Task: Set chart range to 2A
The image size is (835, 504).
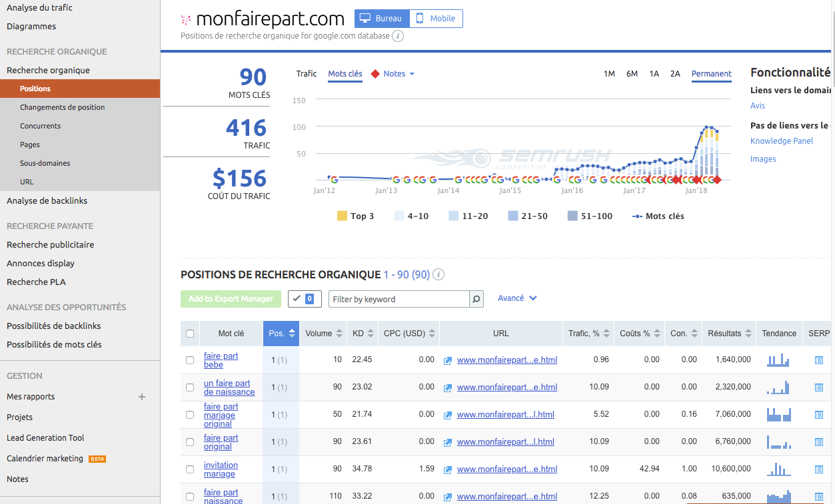Action: click(x=675, y=74)
